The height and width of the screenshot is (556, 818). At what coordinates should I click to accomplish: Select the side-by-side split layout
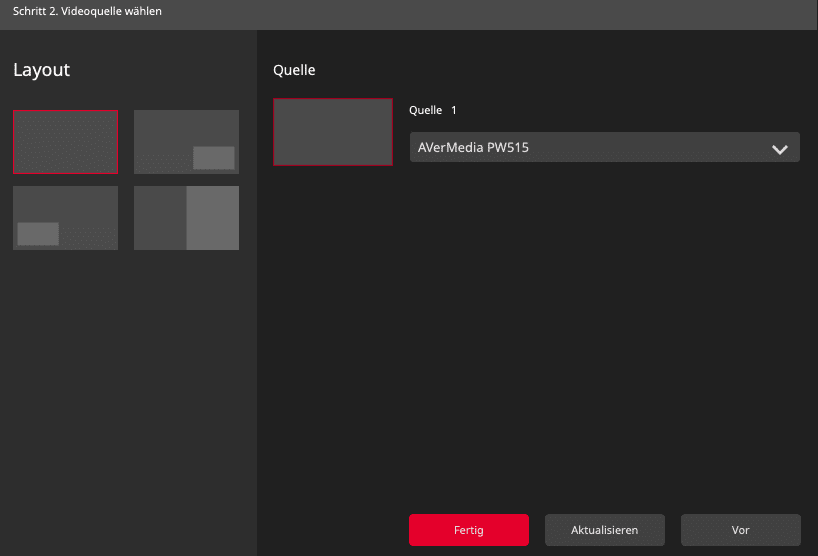point(186,218)
